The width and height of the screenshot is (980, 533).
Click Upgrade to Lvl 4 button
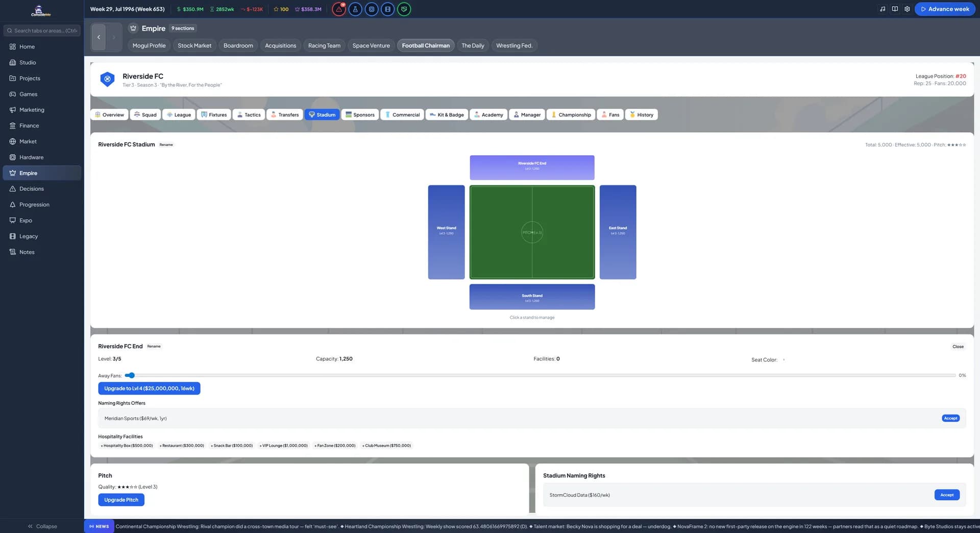click(149, 389)
